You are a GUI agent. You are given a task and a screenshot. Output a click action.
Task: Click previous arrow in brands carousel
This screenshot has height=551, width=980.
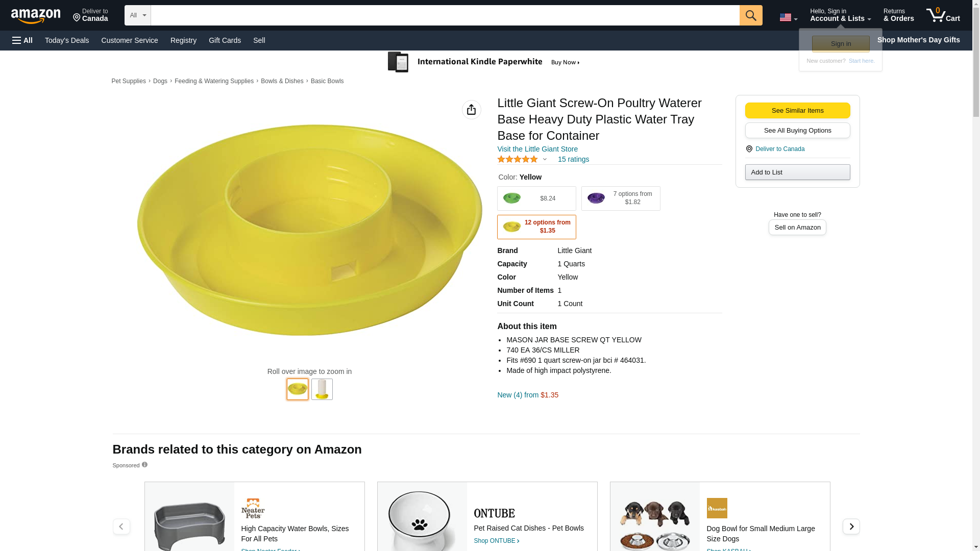(x=121, y=526)
